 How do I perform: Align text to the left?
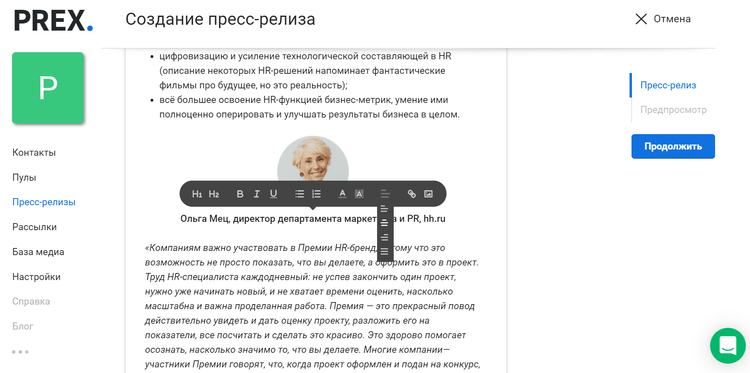coord(384,208)
